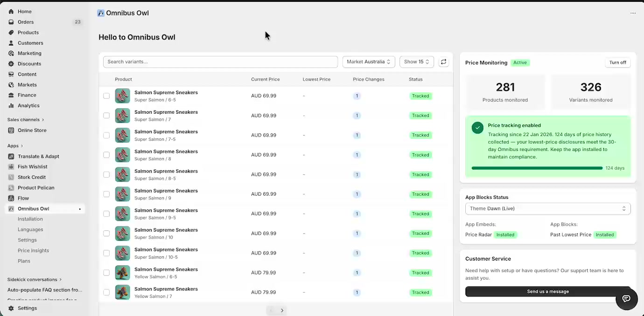Click Tracked status for Super Salmon / 10-5
This screenshot has height=316, width=644.
click(x=420, y=253)
